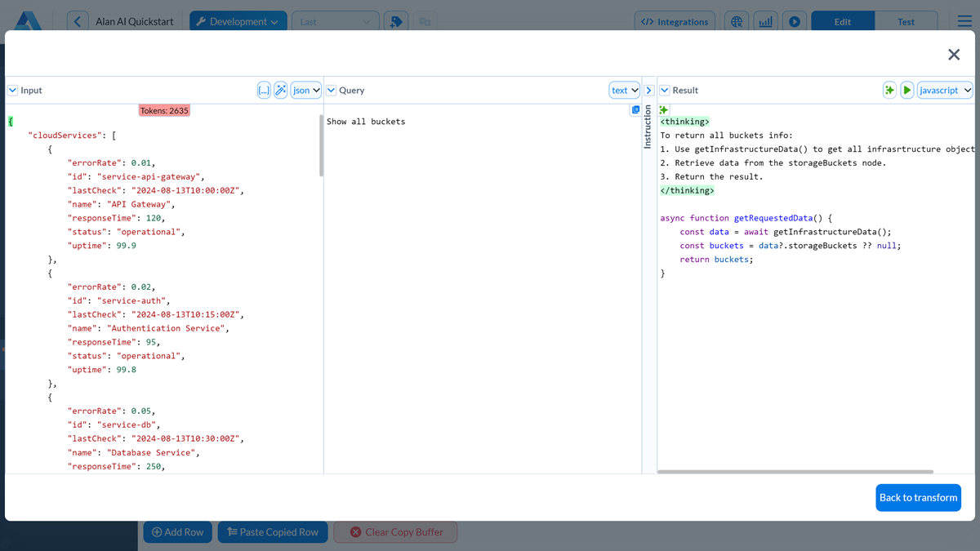Click the circular play icon near Edit
This screenshot has width=980, height=551.
794,20
